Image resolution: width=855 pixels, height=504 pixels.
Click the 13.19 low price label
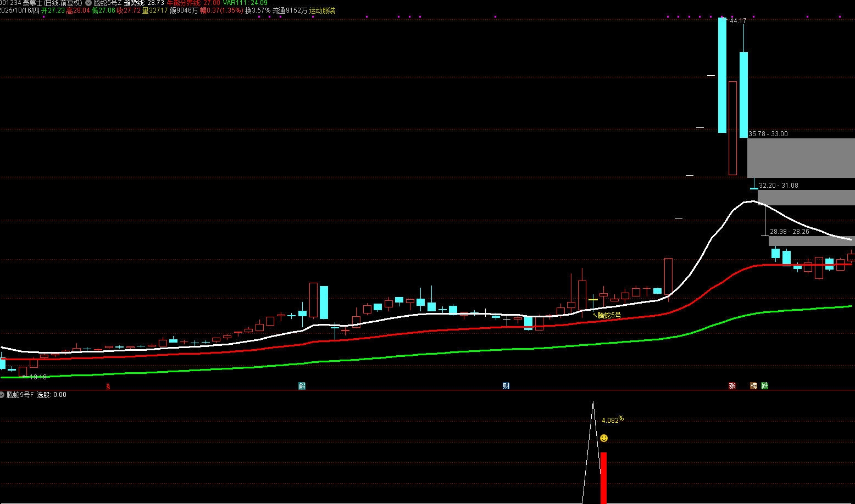[38, 377]
